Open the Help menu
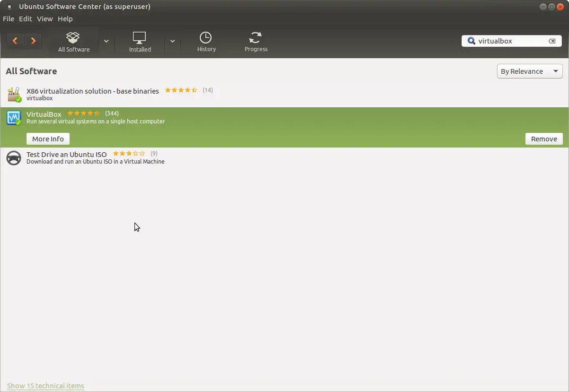The height and width of the screenshot is (392, 569). pos(65,19)
